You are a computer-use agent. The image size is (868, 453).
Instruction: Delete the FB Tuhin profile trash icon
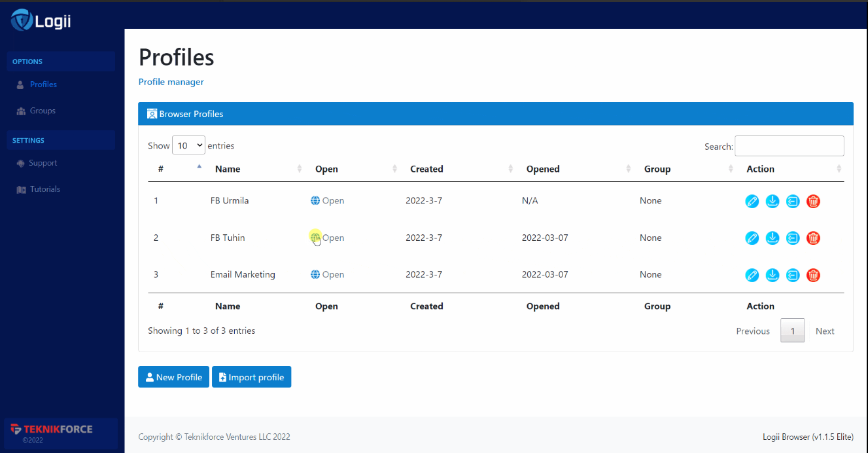813,238
